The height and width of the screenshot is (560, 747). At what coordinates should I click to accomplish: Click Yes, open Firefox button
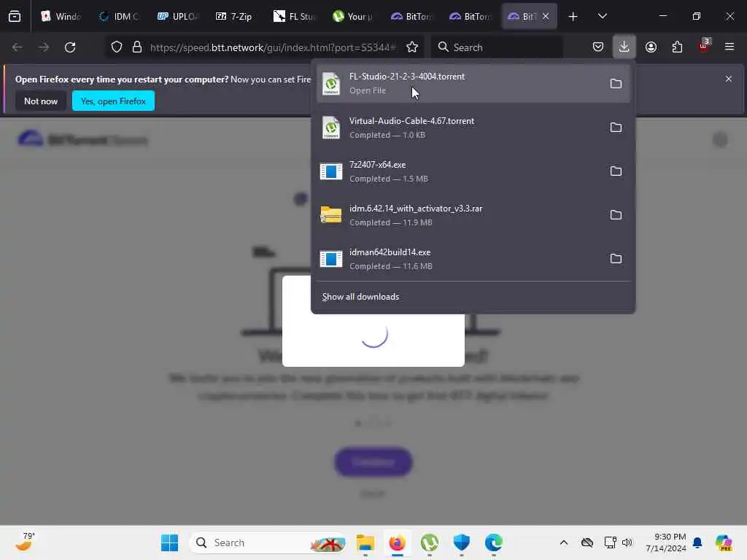(x=113, y=101)
